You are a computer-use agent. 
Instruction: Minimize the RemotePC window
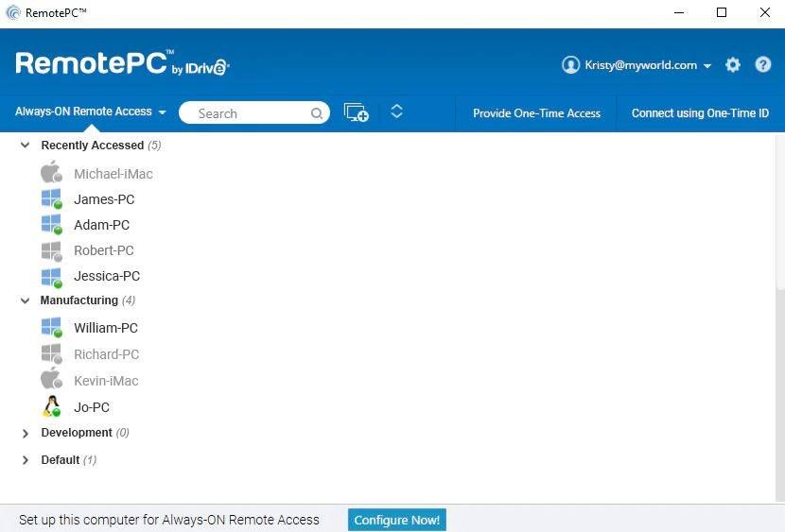679,12
